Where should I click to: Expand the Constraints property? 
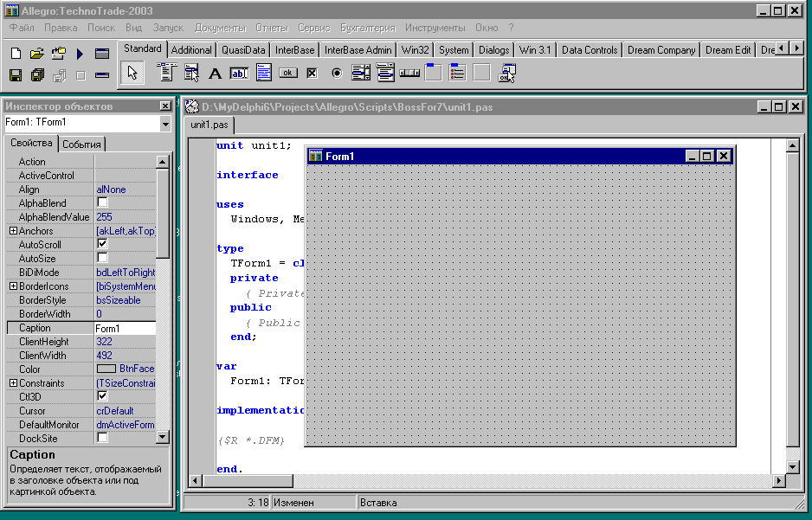point(14,383)
